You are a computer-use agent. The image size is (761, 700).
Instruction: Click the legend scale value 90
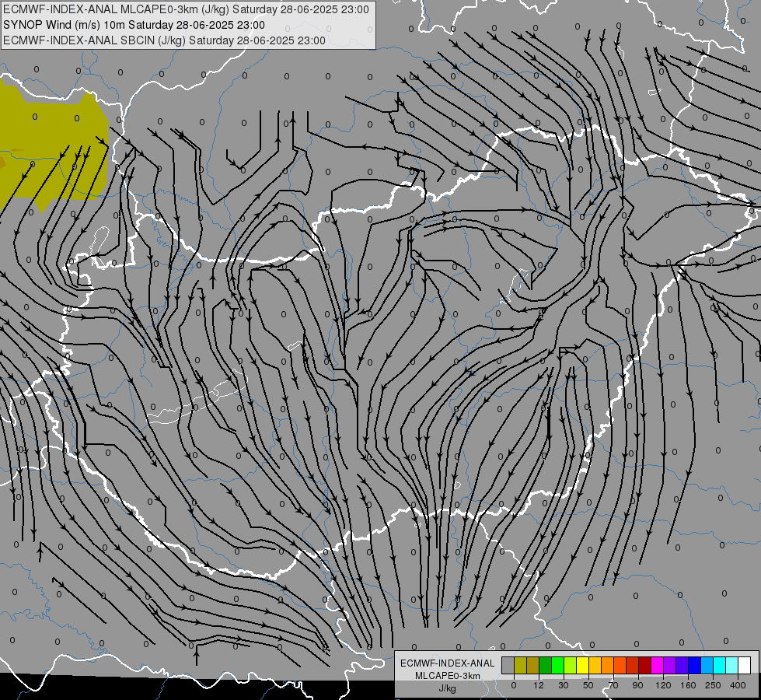tap(637, 685)
